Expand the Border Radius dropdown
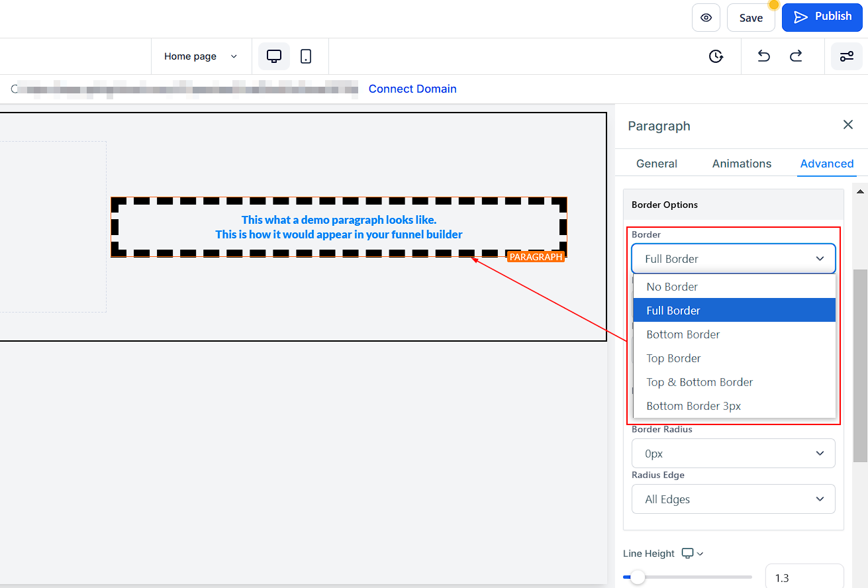This screenshot has height=588, width=868. pyautogui.click(x=733, y=454)
